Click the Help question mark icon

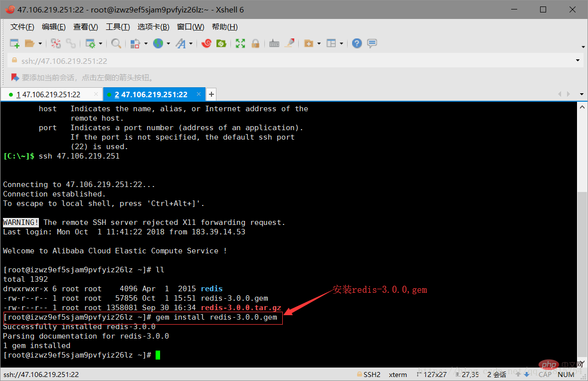pyautogui.click(x=357, y=43)
